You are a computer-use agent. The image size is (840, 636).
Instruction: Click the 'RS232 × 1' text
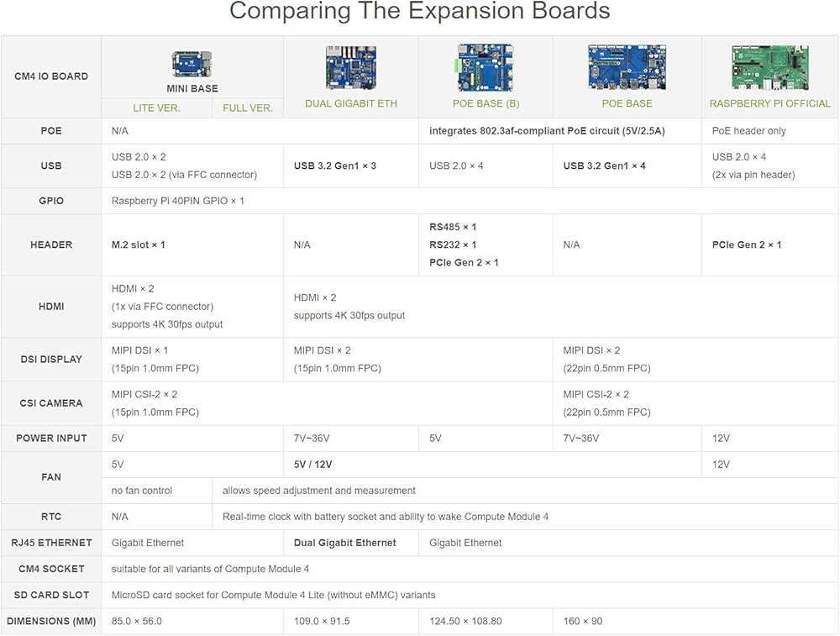click(453, 244)
